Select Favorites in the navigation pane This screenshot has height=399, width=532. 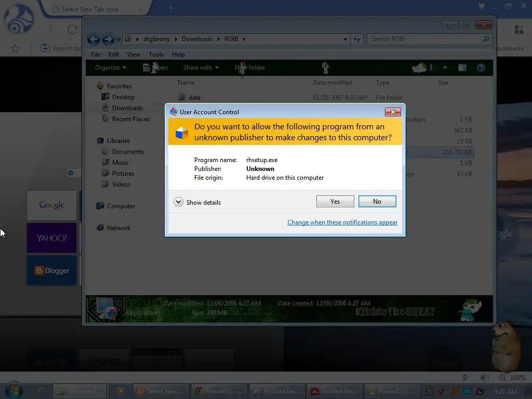click(114, 86)
